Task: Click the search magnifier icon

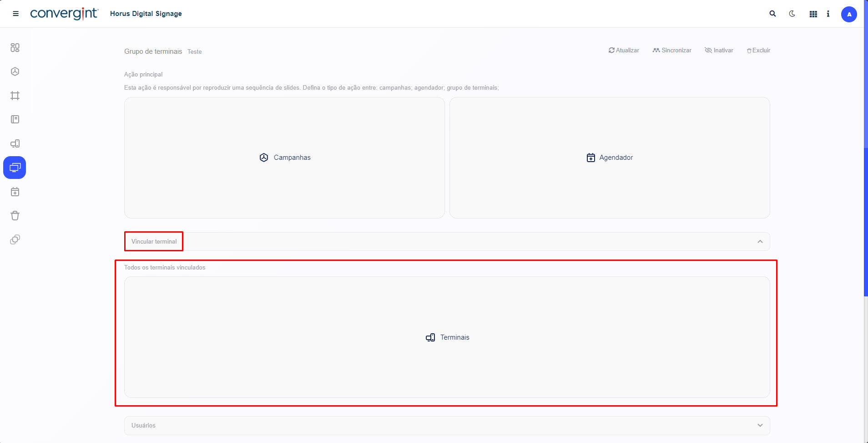Action: (772, 14)
